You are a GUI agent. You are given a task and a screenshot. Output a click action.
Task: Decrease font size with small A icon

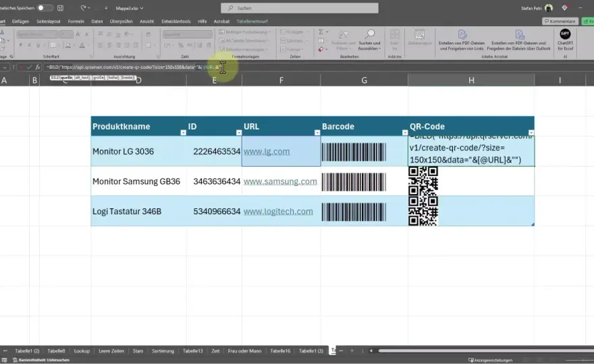click(x=86, y=34)
